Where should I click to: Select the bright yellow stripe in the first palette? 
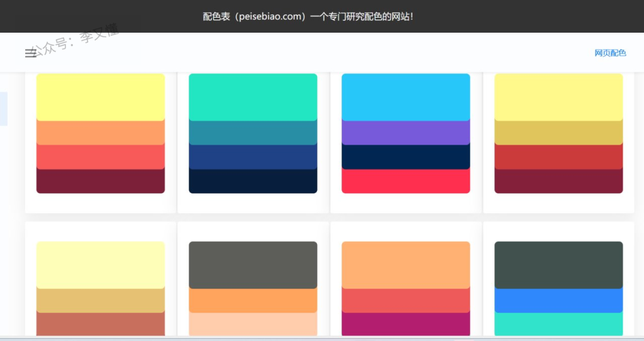pyautogui.click(x=101, y=97)
